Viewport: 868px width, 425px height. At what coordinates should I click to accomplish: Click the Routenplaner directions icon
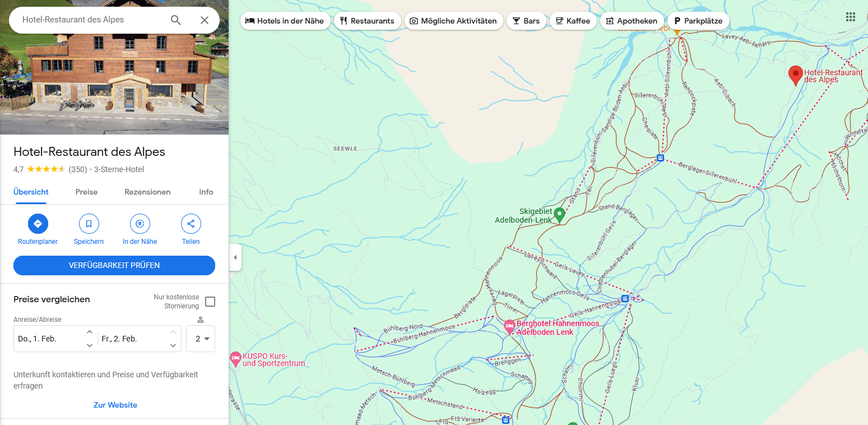pos(38,224)
